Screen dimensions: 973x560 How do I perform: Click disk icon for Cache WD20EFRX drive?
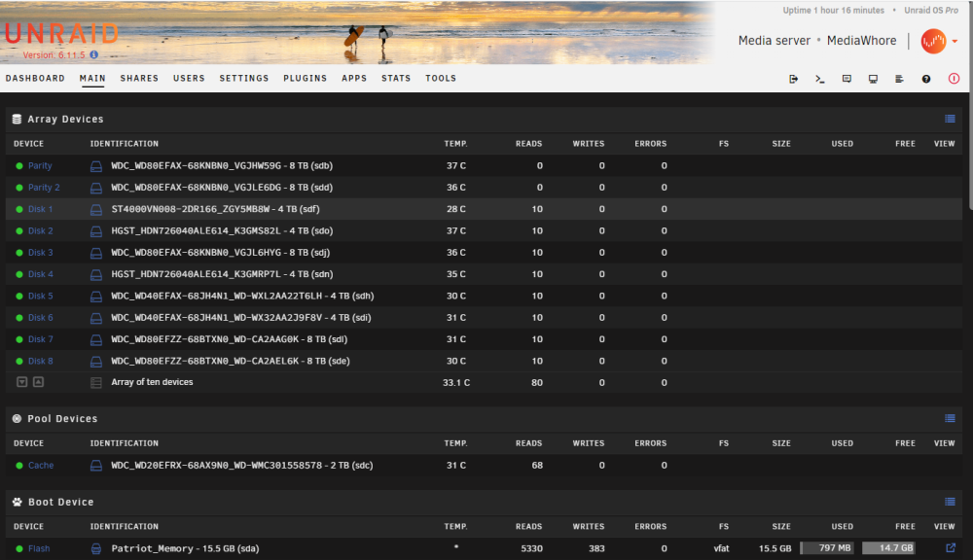coord(96,466)
